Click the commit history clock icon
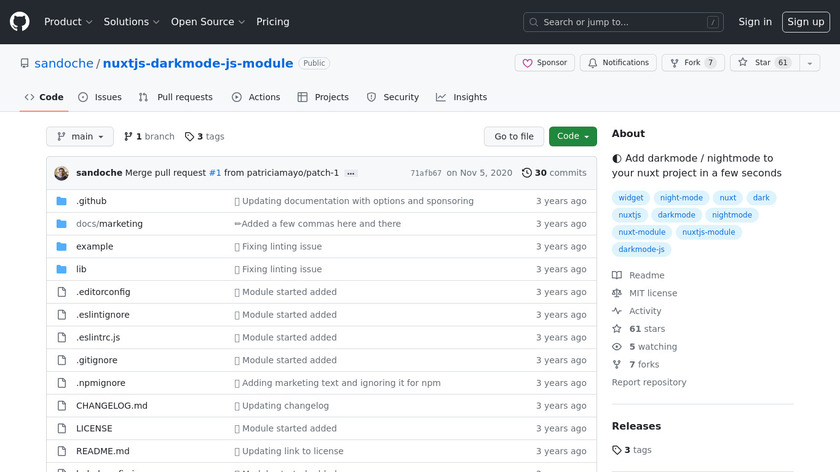 coord(527,173)
